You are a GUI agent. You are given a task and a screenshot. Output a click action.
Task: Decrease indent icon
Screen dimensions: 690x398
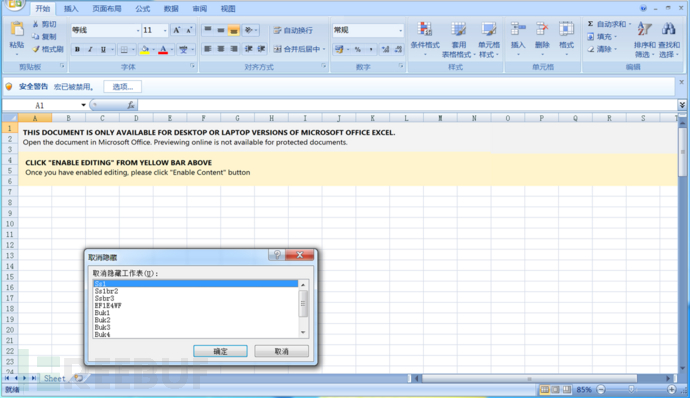pyautogui.click(x=249, y=49)
